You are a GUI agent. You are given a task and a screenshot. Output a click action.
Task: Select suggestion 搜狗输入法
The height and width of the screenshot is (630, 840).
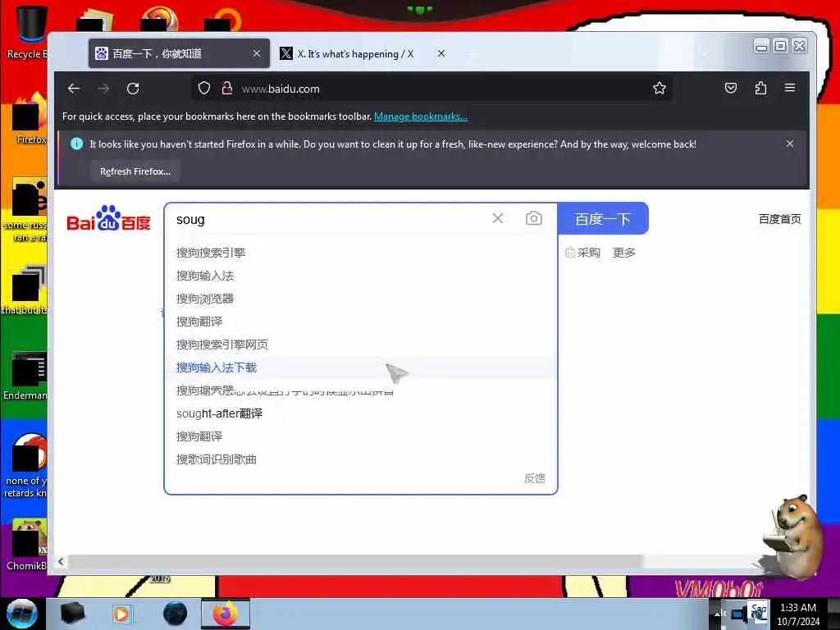coord(205,276)
